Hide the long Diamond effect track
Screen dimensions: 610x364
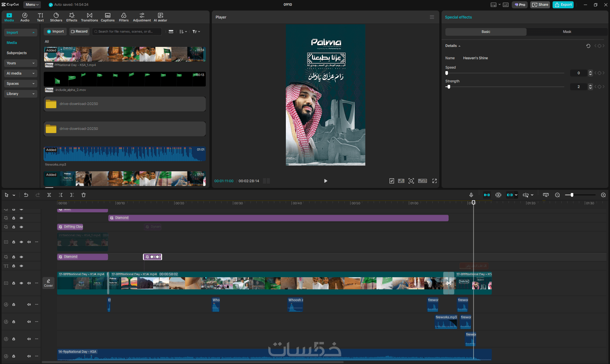pyautogui.click(x=21, y=218)
